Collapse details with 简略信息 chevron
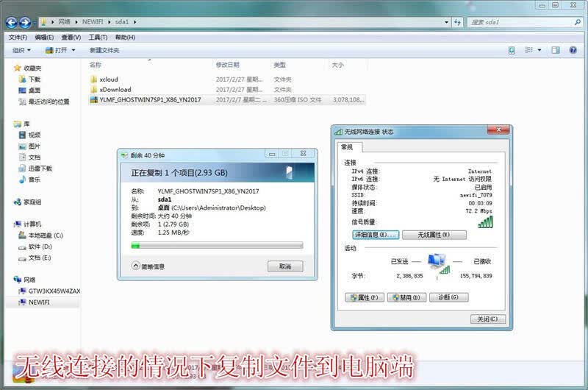Viewport: 588px width, 390px height. (x=136, y=266)
